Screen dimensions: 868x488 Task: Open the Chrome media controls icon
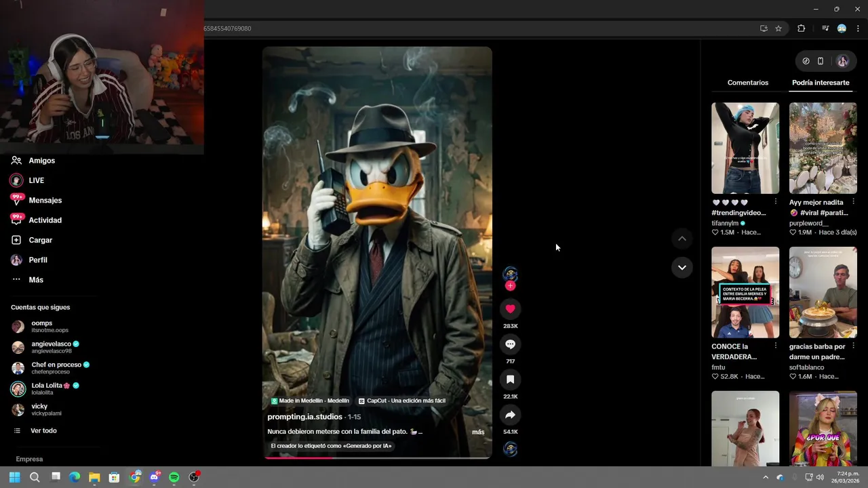pos(825,28)
